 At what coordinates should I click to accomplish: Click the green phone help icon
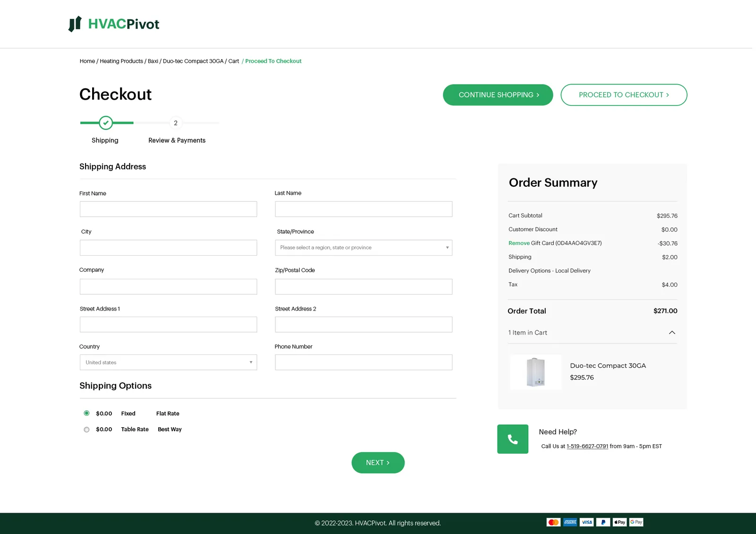(x=513, y=439)
